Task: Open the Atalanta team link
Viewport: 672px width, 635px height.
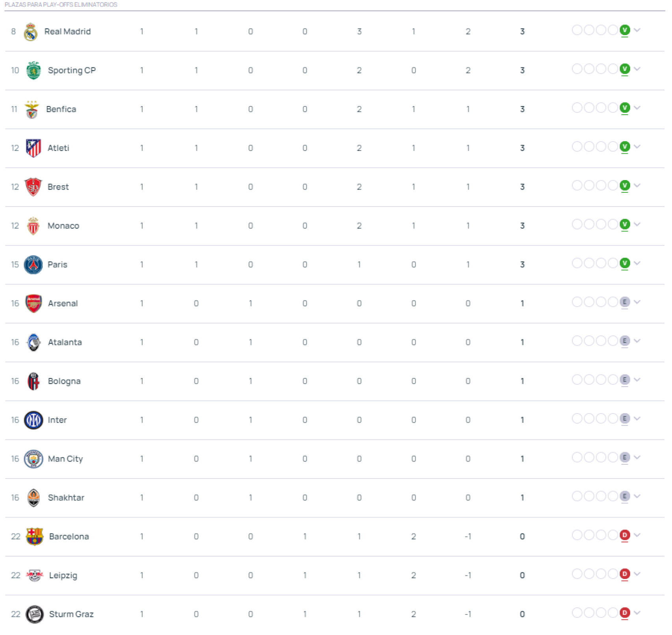Action: (x=65, y=343)
